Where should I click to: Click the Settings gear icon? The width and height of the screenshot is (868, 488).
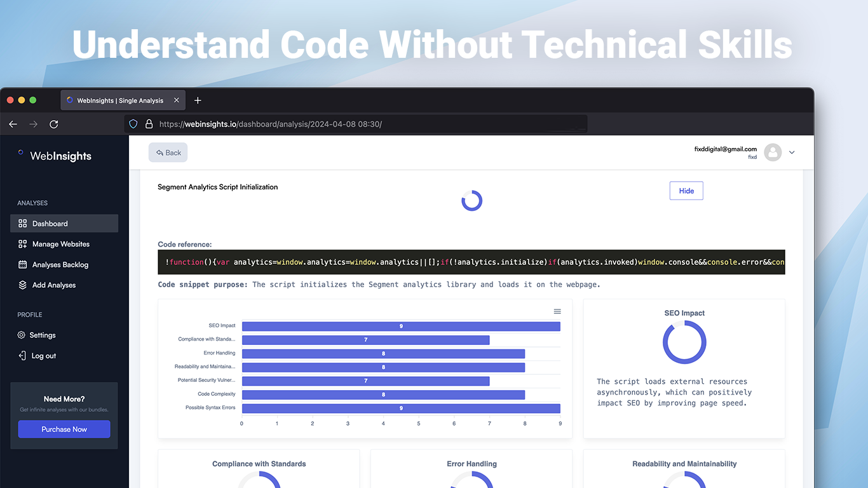tap(22, 335)
